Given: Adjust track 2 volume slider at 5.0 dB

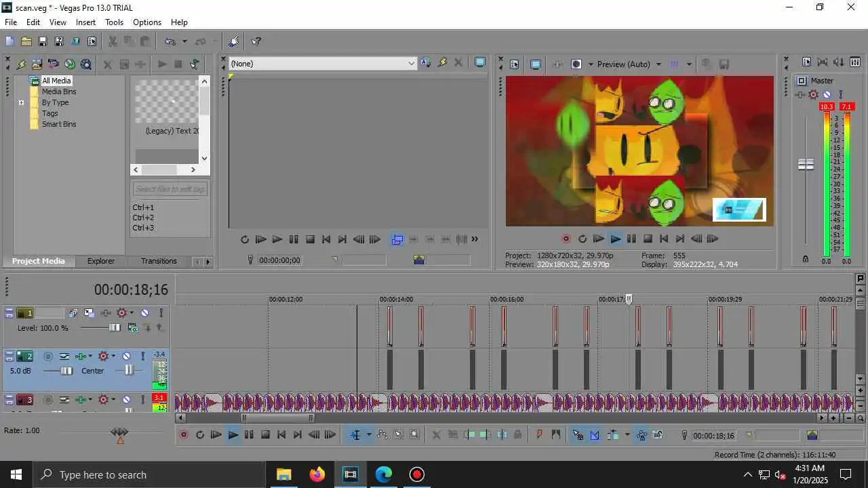Looking at the screenshot, I should point(66,371).
